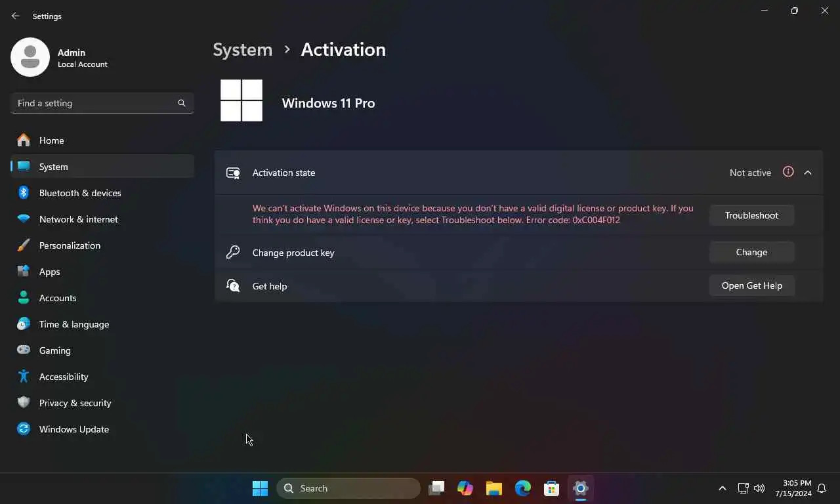Select System in the sidebar
The width and height of the screenshot is (840, 504).
pyautogui.click(x=102, y=167)
